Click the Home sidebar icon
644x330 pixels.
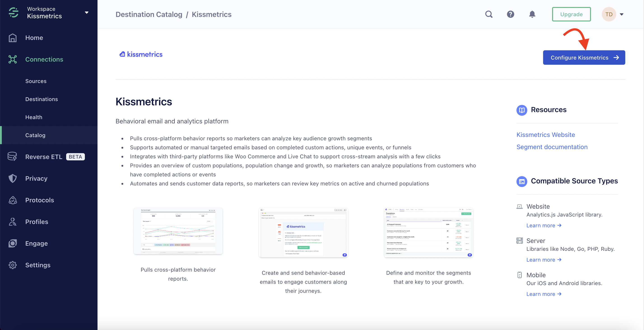[12, 38]
